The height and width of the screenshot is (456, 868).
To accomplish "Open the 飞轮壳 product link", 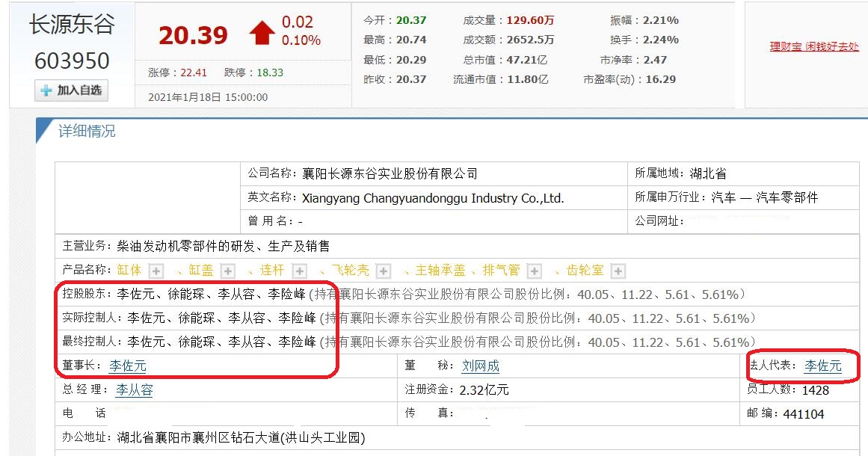I will point(351,270).
